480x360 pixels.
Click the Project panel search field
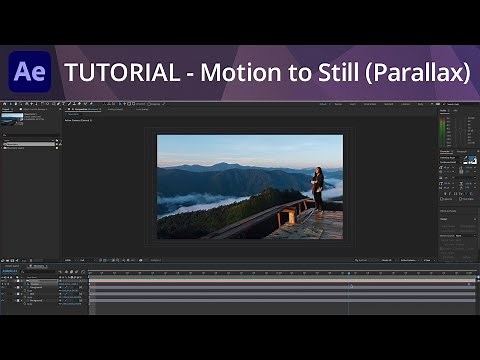31,135
